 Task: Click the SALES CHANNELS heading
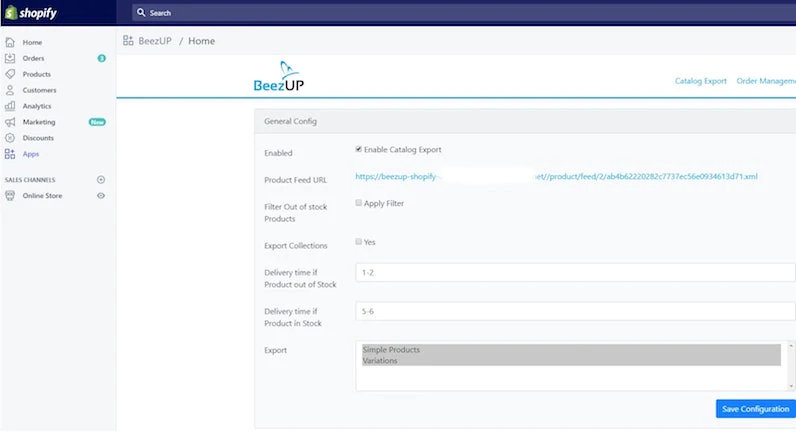point(30,180)
